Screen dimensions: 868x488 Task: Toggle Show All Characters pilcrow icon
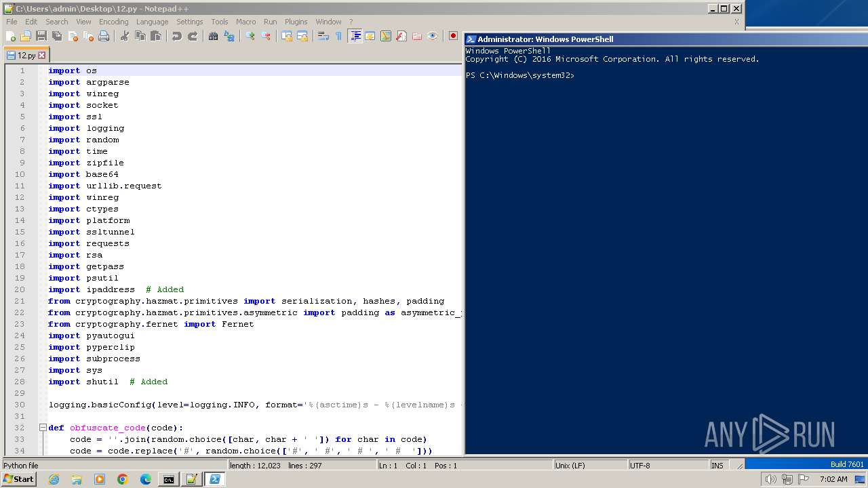point(339,36)
